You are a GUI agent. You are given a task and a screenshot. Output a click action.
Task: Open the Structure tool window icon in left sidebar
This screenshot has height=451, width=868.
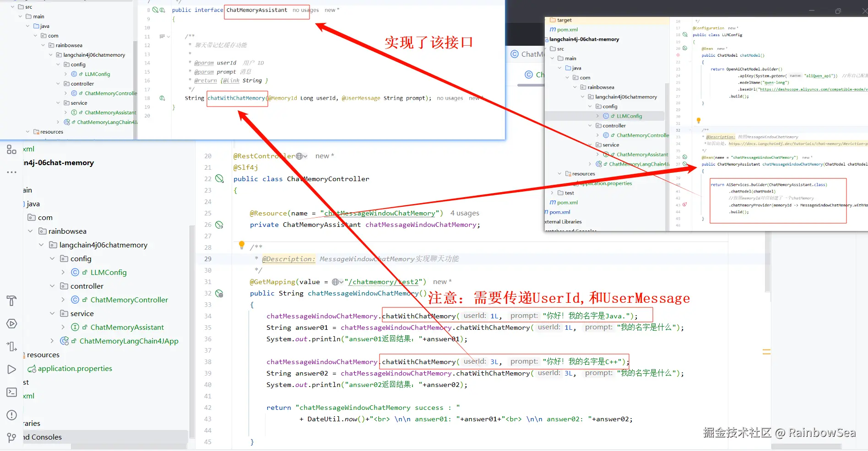pyautogui.click(x=11, y=149)
